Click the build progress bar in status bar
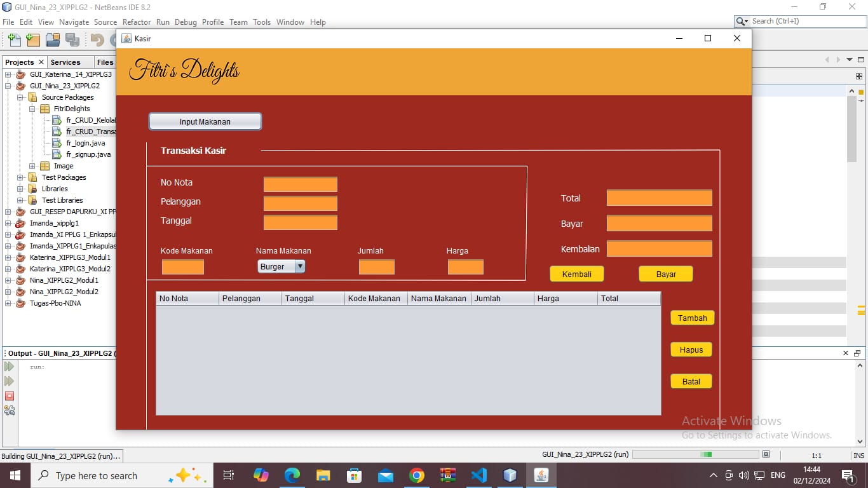Screen dimensions: 868x488 (696, 454)
